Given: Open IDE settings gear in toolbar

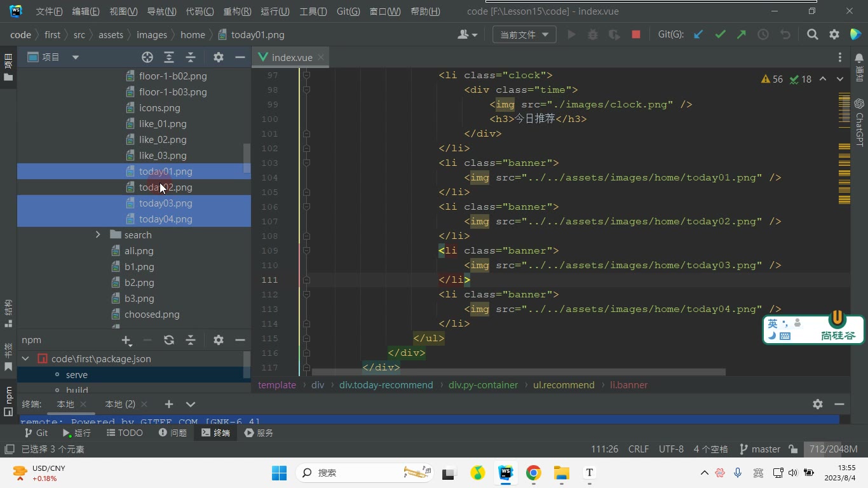Looking at the screenshot, I should pyautogui.click(x=834, y=35).
